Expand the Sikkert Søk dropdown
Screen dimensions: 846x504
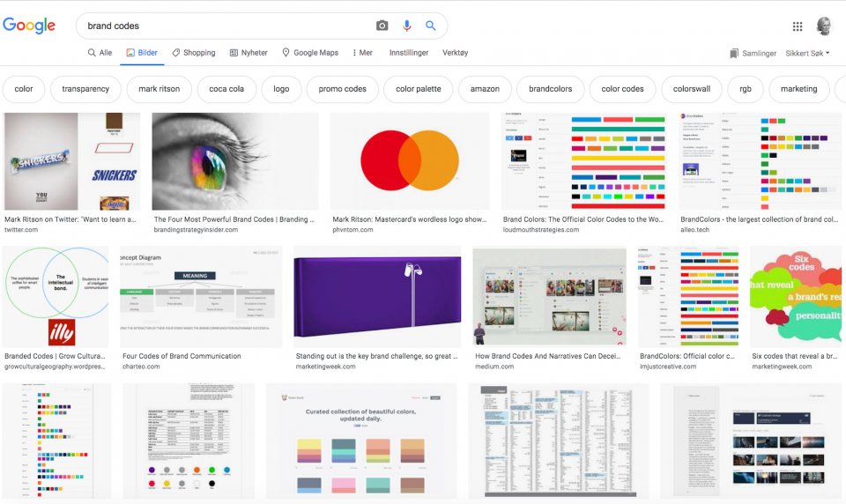[808, 54]
